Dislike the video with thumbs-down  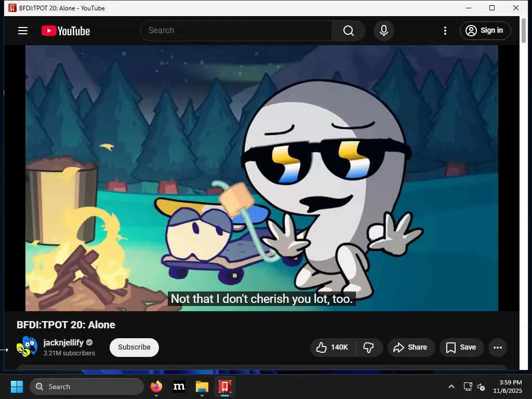pos(369,347)
